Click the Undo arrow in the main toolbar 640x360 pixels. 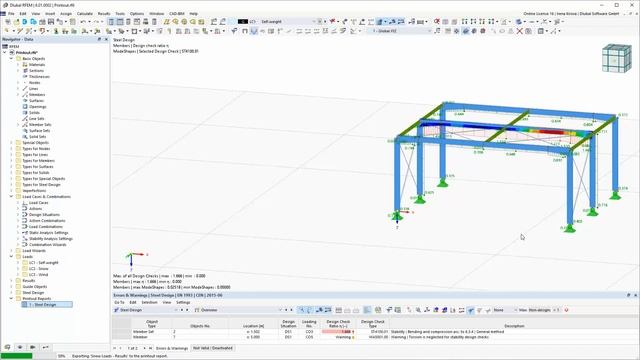coord(83,22)
